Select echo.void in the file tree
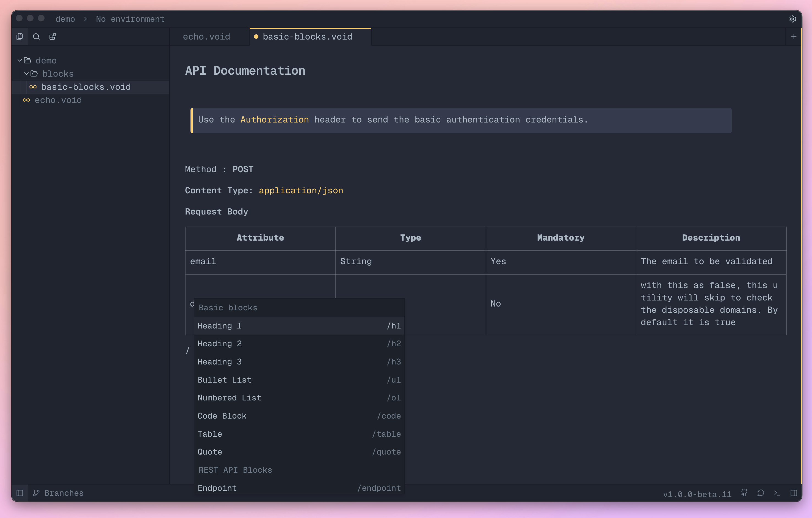 [x=58, y=100]
